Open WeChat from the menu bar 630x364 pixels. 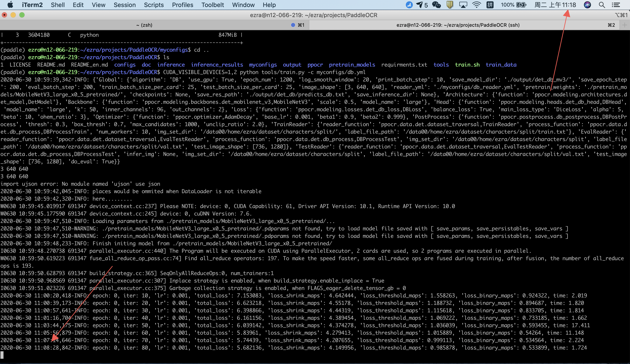pos(436,5)
